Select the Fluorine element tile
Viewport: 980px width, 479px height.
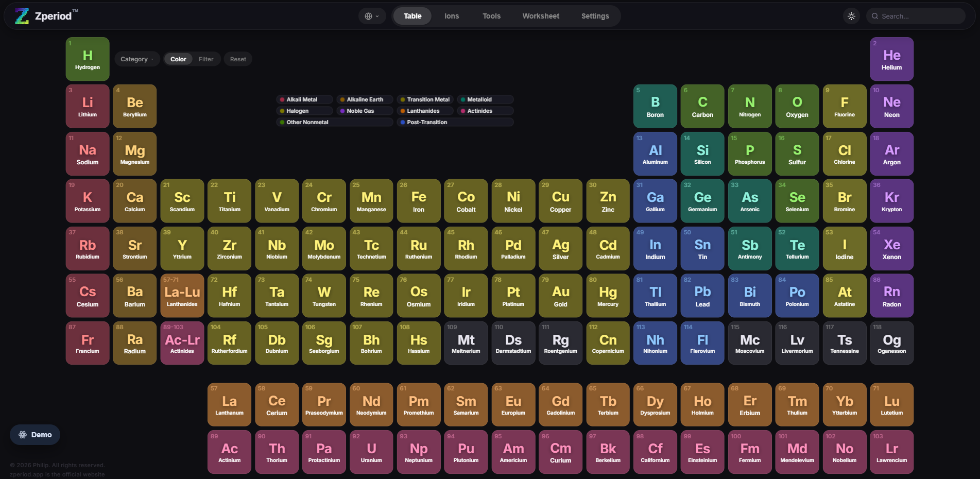[x=845, y=106]
